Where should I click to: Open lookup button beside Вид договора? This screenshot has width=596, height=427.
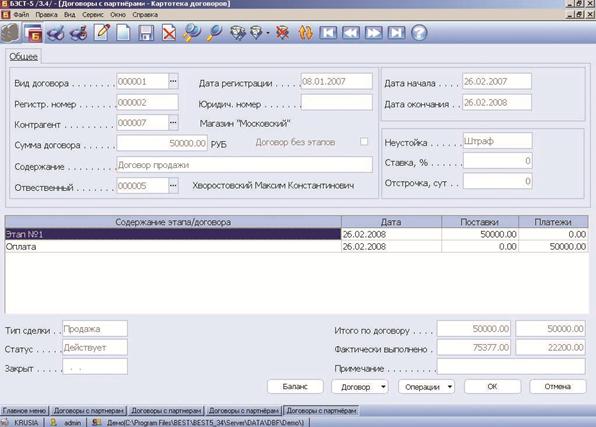click(x=173, y=81)
